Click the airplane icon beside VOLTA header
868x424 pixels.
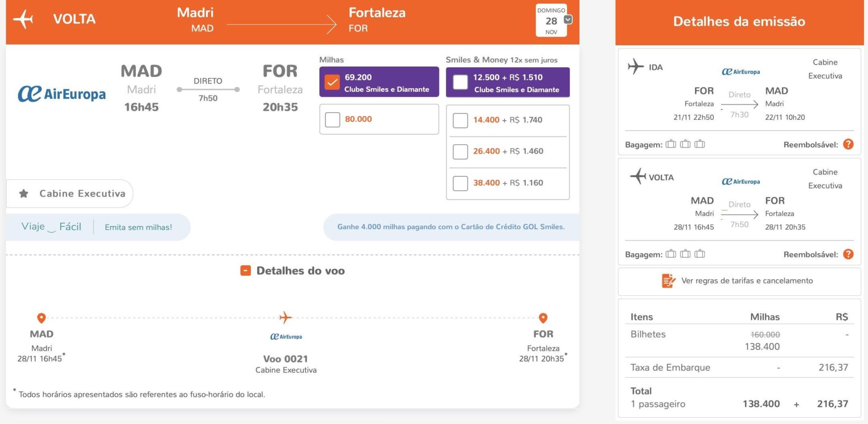[23, 19]
